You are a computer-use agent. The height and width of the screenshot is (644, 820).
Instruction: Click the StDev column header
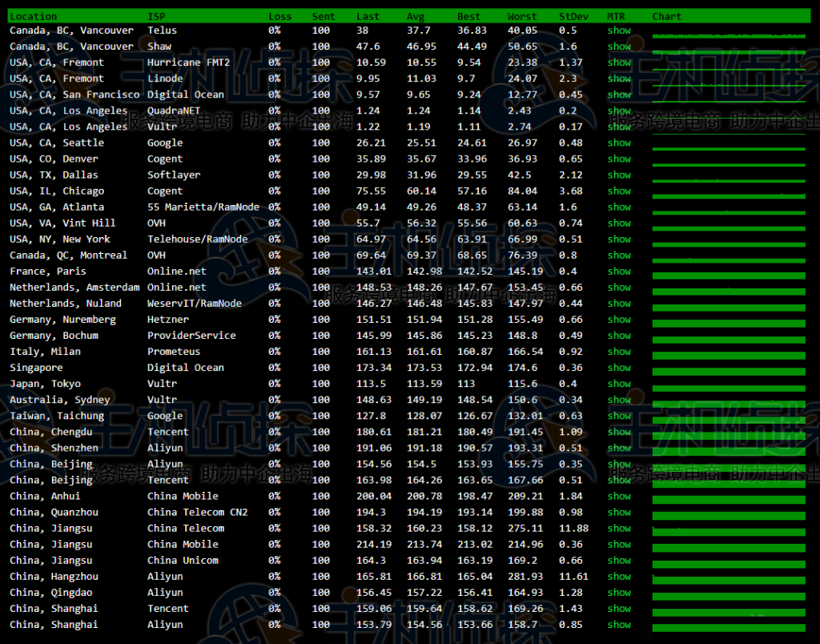tap(573, 16)
